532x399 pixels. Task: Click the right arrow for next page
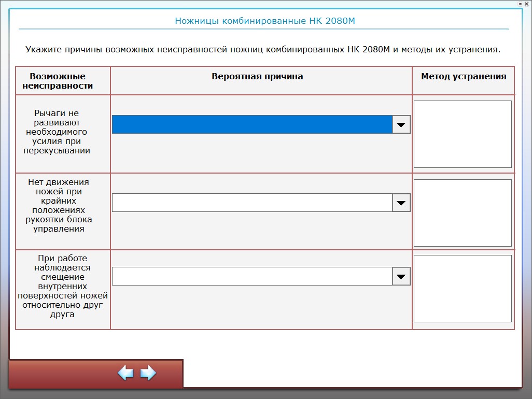(x=148, y=373)
